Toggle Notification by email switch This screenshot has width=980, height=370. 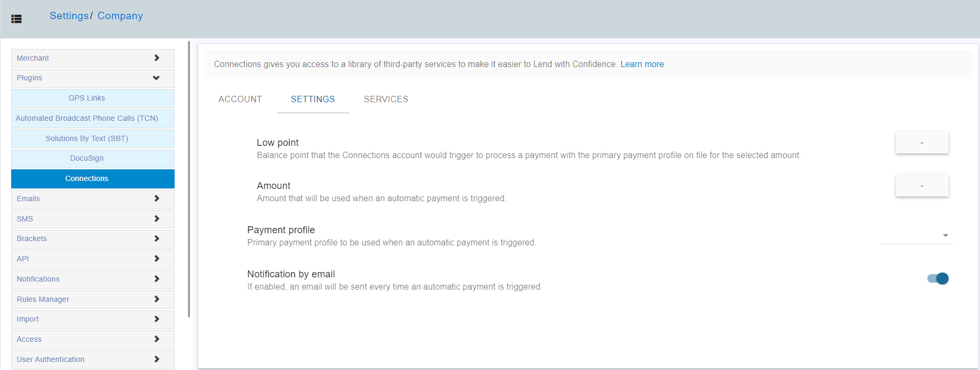pos(938,278)
